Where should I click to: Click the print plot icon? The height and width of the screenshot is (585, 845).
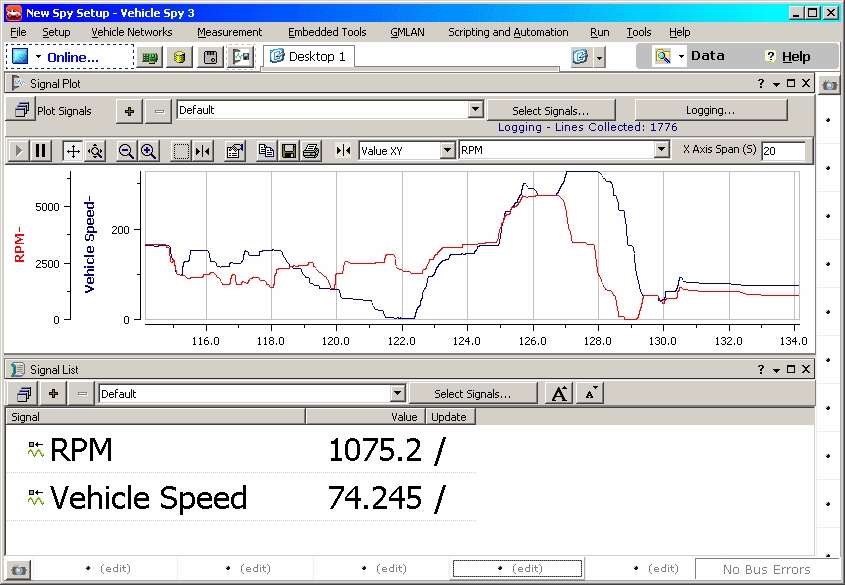tap(311, 151)
